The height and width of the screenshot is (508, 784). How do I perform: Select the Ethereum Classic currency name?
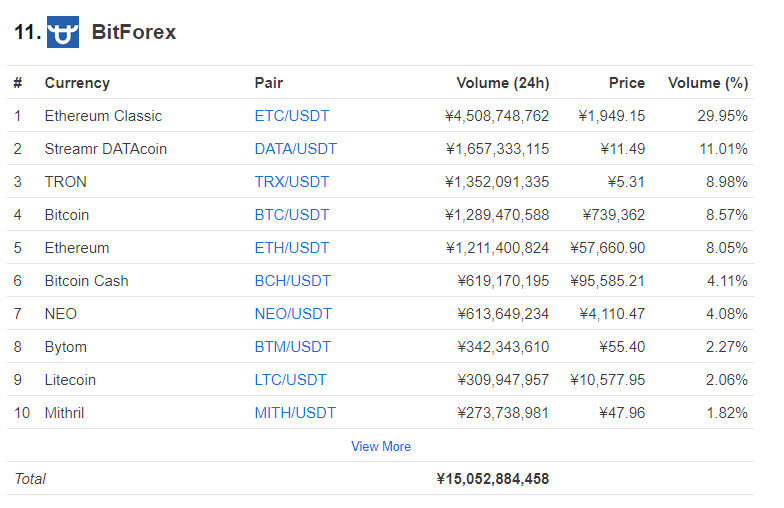click(103, 116)
